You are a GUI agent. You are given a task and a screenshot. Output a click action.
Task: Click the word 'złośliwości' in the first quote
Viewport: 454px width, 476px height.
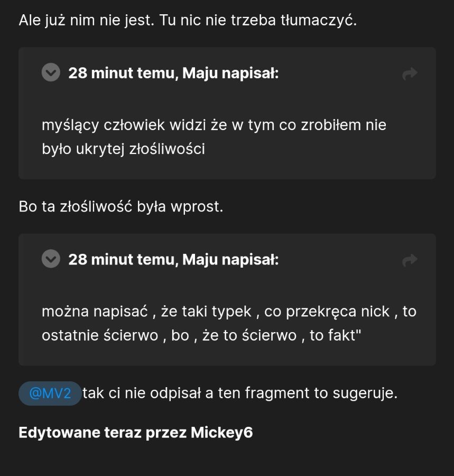[x=167, y=149]
